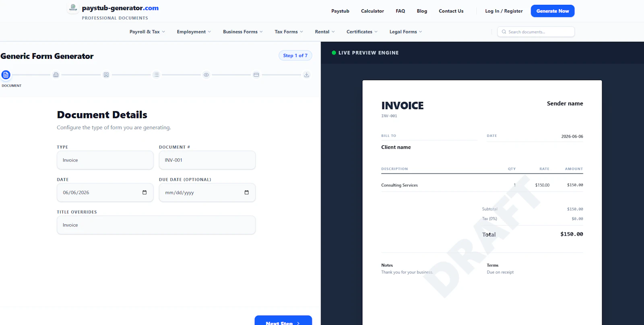644x325 pixels.
Task: Focus the Search documents field
Action: coord(536,32)
